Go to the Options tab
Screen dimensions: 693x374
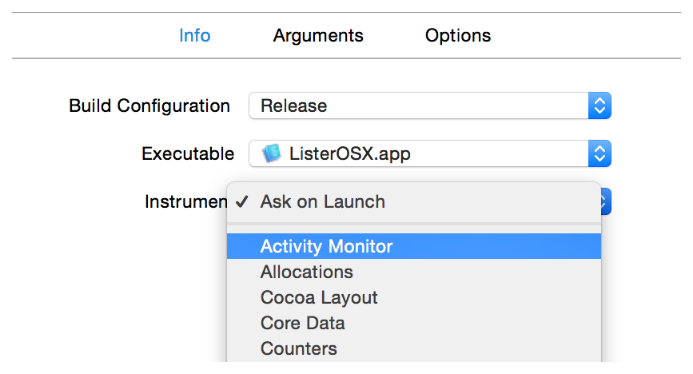[458, 35]
